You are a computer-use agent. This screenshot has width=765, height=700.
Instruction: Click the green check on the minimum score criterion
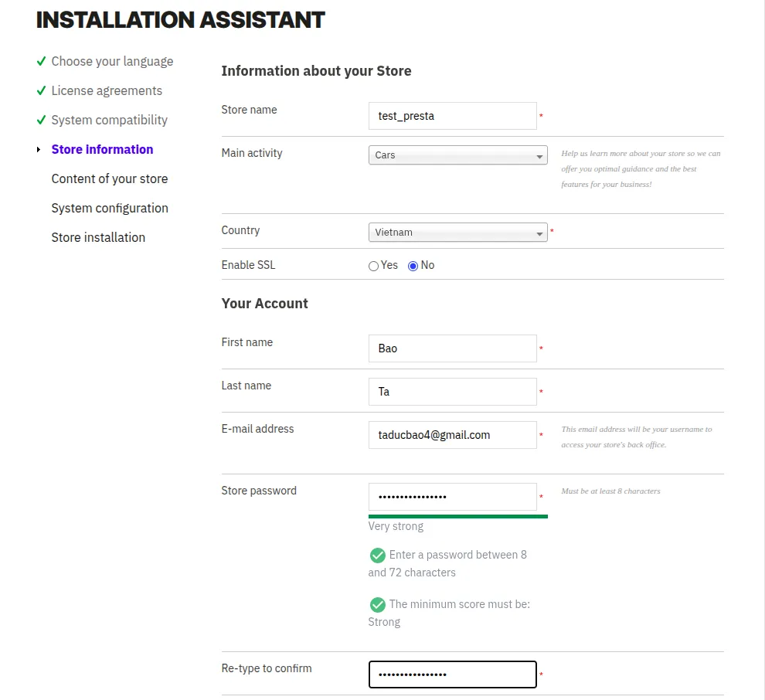378,604
